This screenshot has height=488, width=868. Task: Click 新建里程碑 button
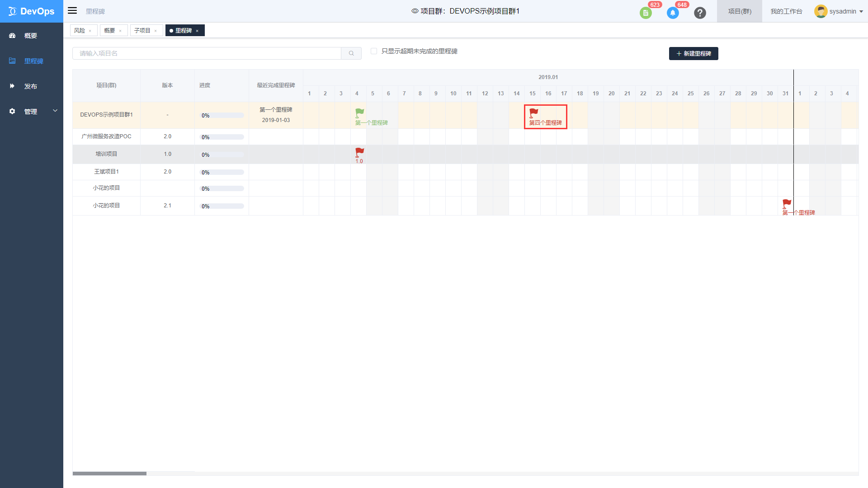point(694,53)
